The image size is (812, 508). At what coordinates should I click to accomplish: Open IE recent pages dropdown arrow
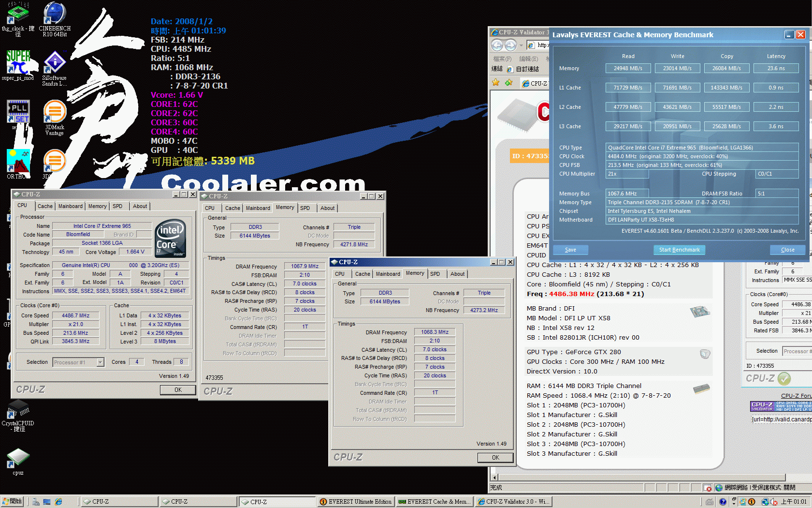[521, 45]
